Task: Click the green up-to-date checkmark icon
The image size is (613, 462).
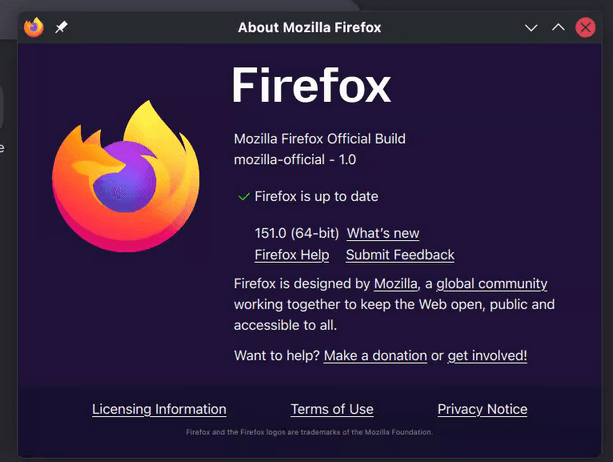Action: (244, 197)
